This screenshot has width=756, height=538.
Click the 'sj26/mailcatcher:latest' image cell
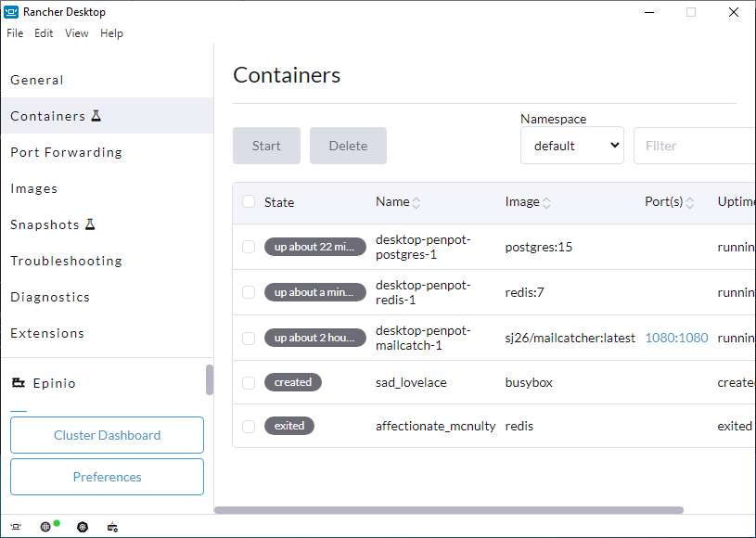pyautogui.click(x=570, y=338)
